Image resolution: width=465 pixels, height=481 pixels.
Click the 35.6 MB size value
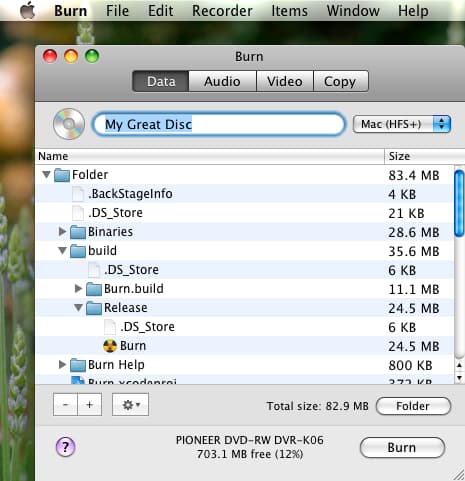click(x=414, y=251)
